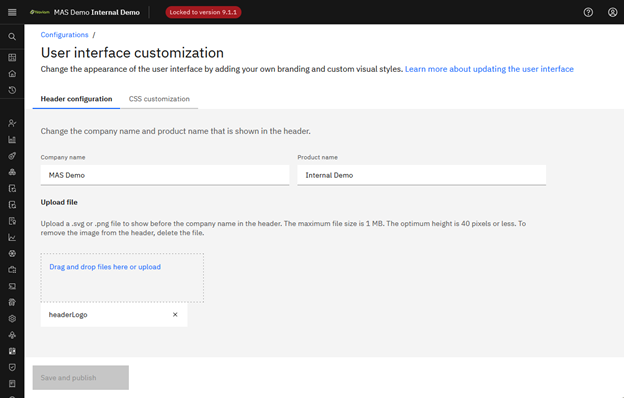This screenshot has height=399, width=624.
Task: Open the user profile icon
Action: pyautogui.click(x=612, y=12)
